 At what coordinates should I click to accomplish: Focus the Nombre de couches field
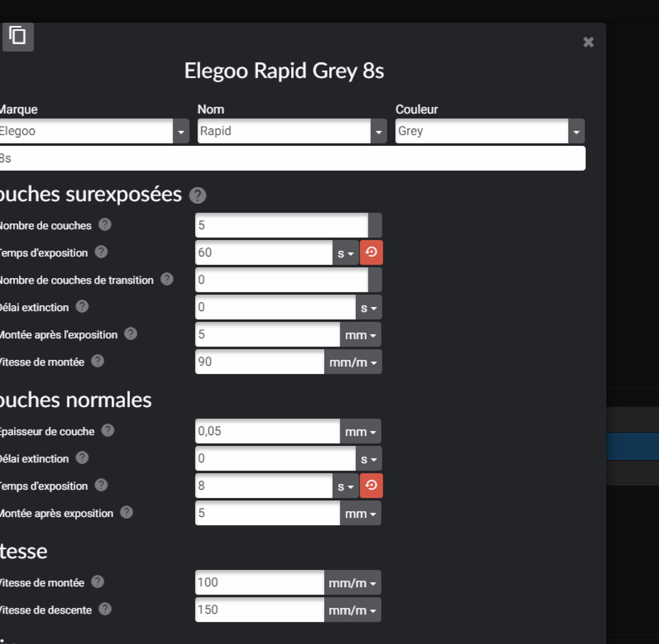click(282, 226)
